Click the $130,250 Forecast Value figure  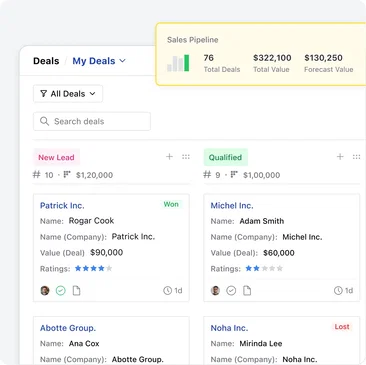point(323,58)
